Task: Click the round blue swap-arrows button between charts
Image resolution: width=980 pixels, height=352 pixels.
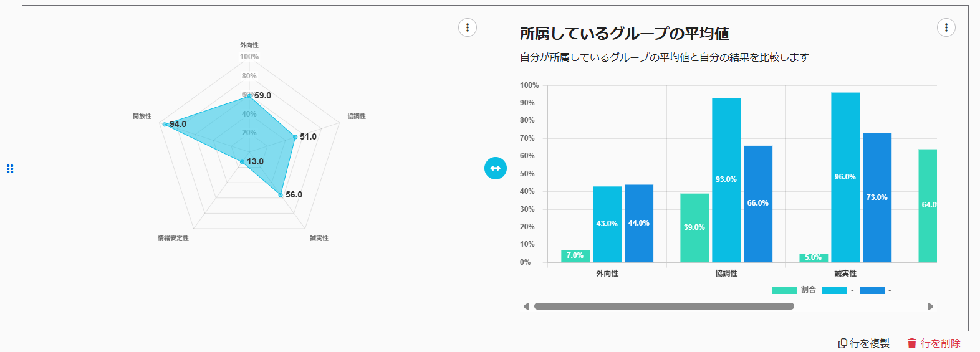Action: point(496,168)
